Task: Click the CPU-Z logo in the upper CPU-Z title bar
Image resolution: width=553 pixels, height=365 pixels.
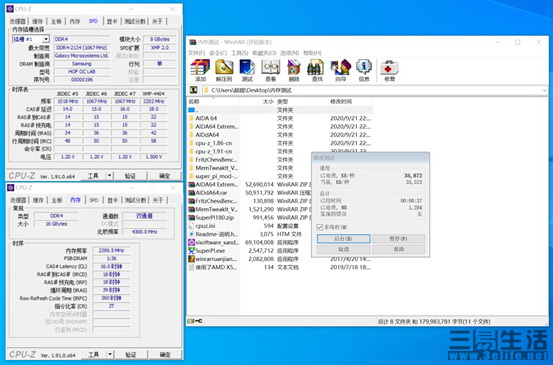Action: point(10,9)
